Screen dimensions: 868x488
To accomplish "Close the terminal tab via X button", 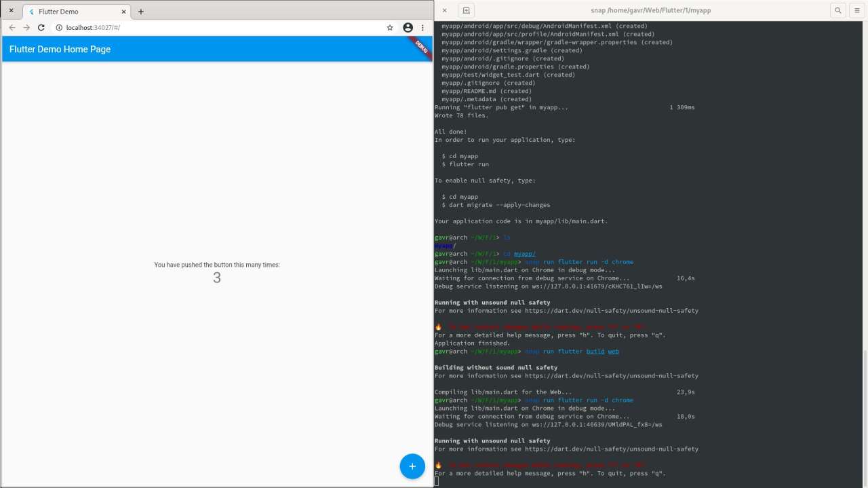I will [444, 10].
